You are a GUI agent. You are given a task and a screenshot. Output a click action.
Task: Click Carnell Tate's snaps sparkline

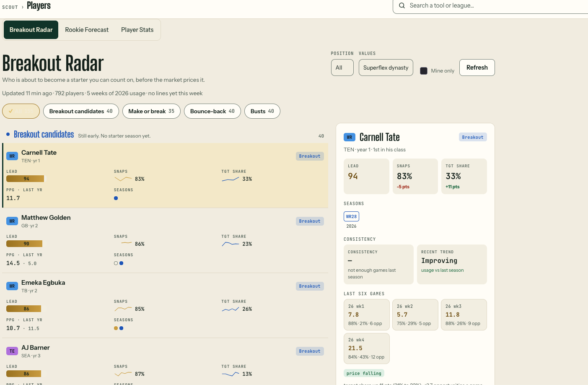coord(123,179)
